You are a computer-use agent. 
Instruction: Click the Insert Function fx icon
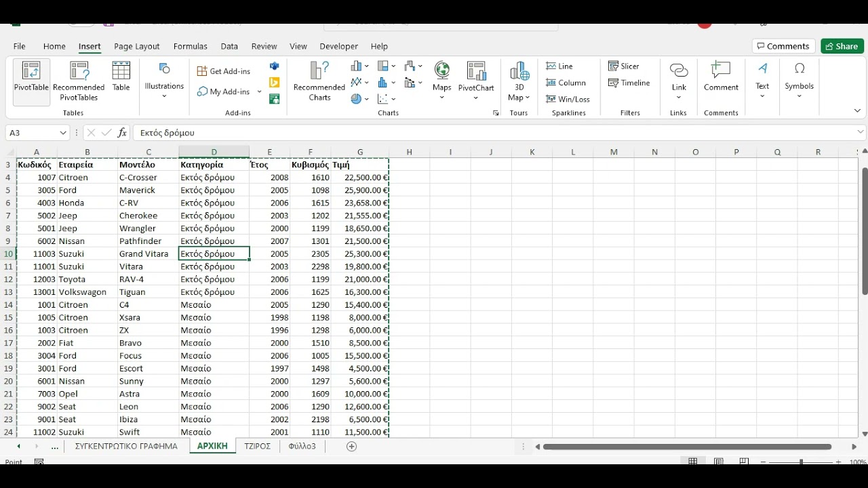coord(122,133)
